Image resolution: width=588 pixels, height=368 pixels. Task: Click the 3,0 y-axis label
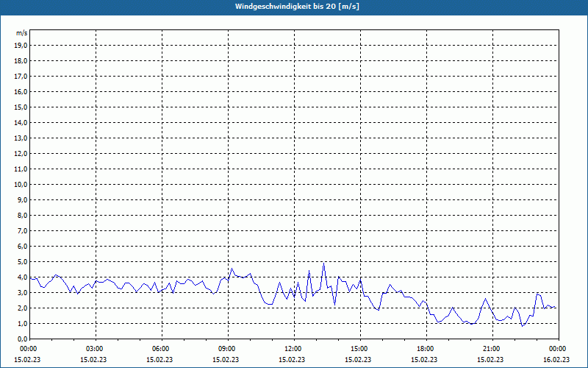coord(22,292)
